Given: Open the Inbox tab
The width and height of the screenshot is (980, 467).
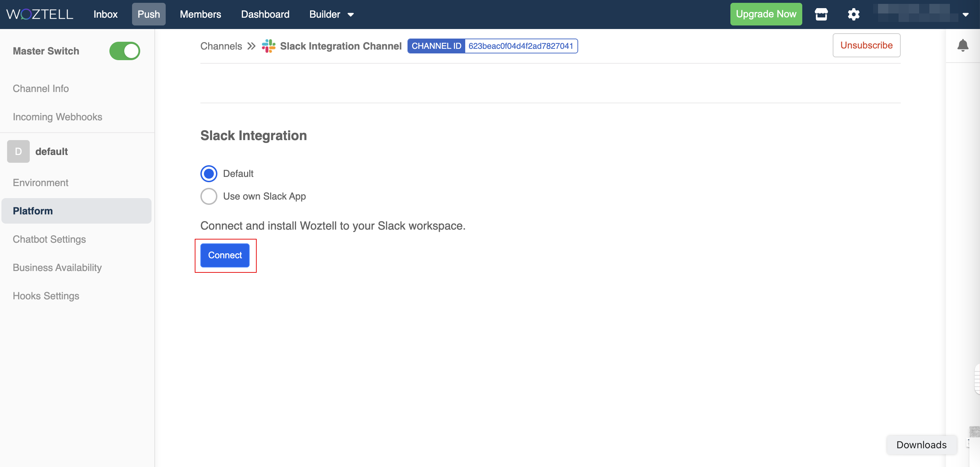Looking at the screenshot, I should coord(106,14).
